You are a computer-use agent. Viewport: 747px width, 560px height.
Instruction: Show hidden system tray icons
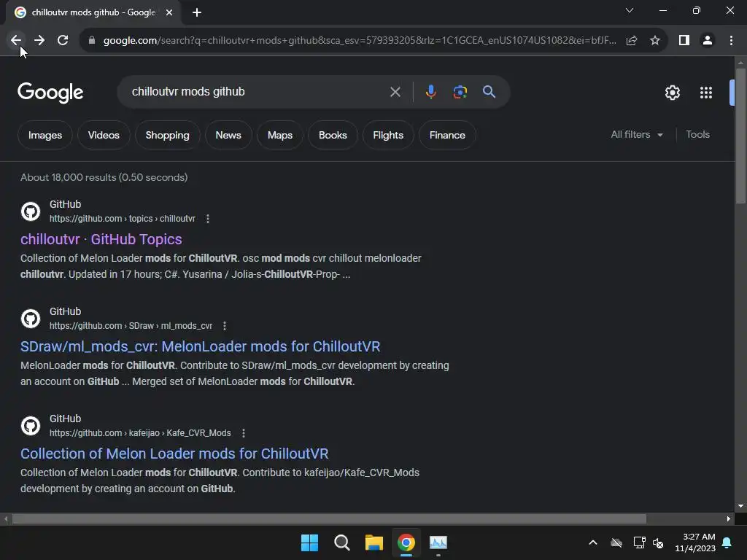pyautogui.click(x=593, y=542)
